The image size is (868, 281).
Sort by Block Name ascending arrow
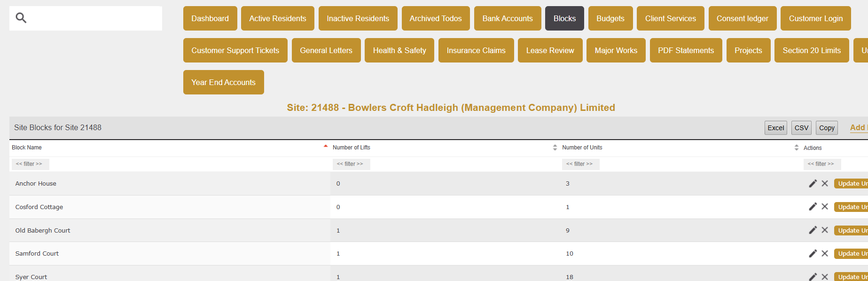[326, 147]
